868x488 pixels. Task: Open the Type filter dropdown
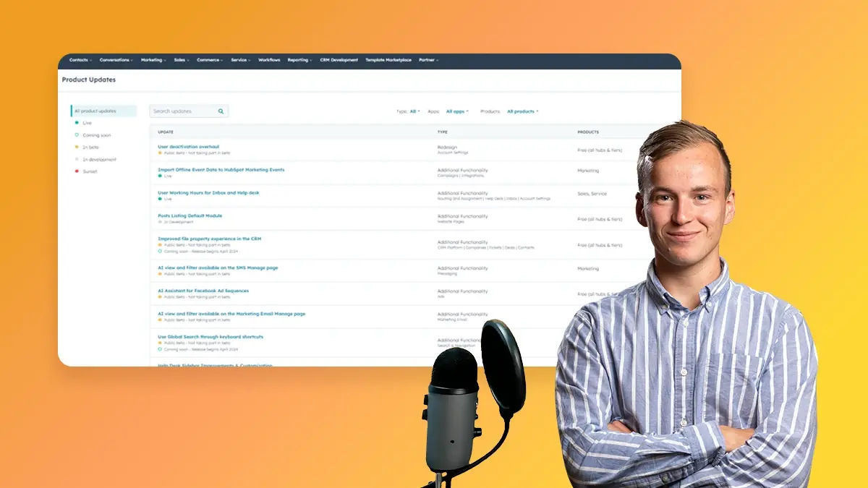[414, 111]
